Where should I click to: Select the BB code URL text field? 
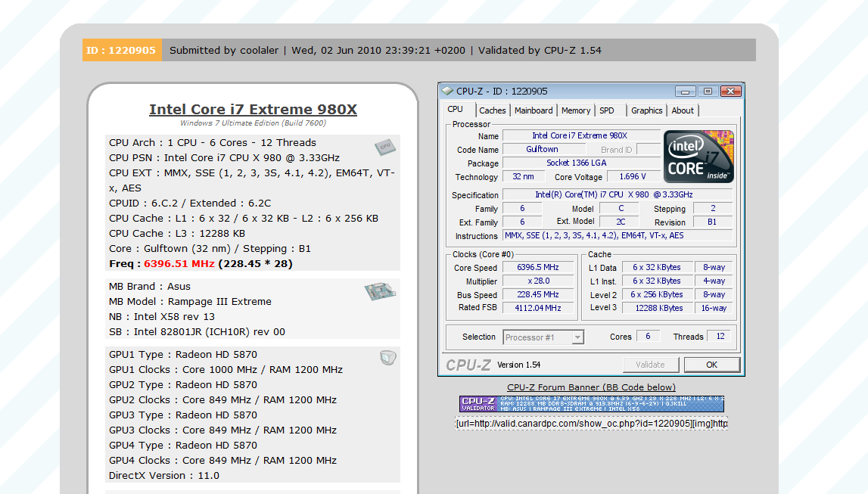pyautogui.click(x=591, y=424)
